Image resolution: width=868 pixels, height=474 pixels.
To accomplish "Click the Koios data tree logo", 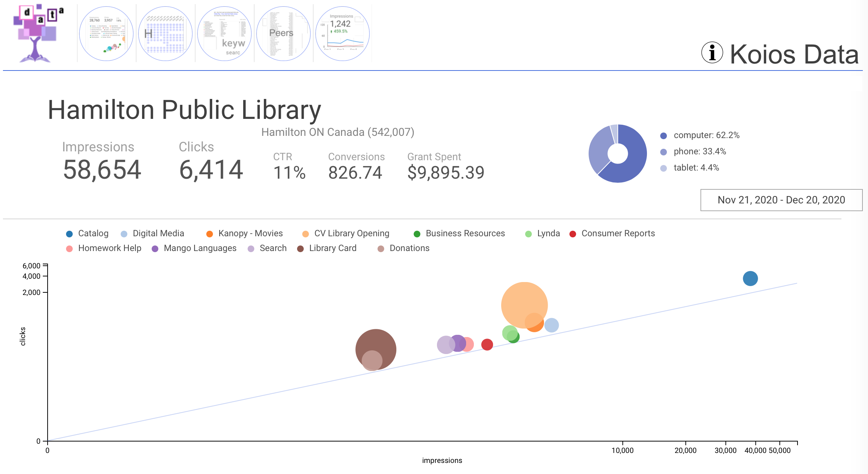I will tap(37, 33).
